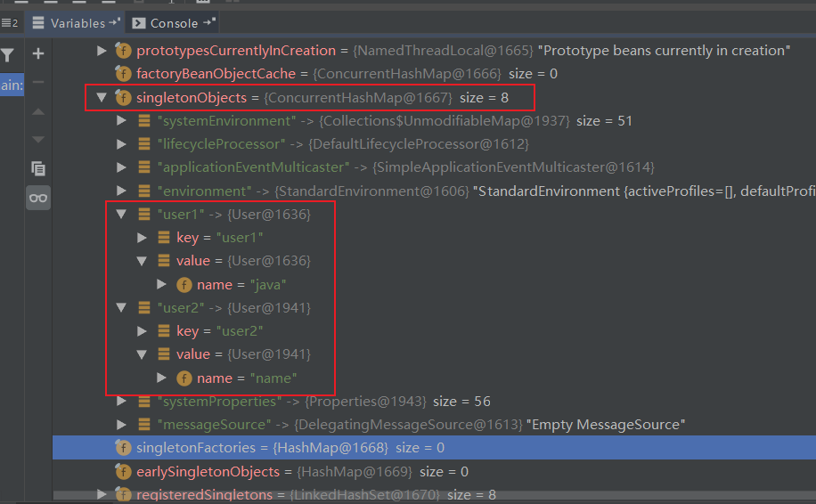Click the pin arrow on Console tab

pyautogui.click(x=209, y=22)
